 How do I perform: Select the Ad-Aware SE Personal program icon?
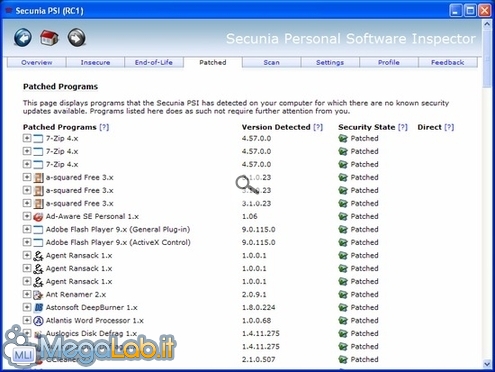(38, 217)
